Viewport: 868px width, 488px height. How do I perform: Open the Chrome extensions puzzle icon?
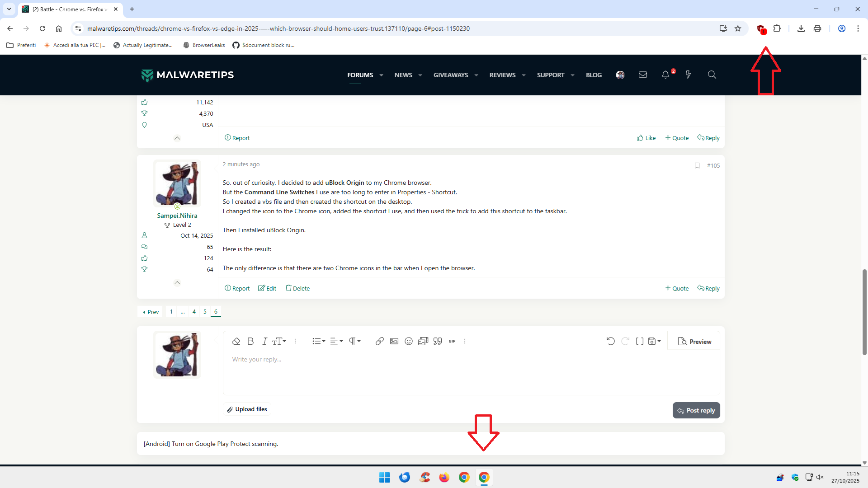tap(777, 28)
